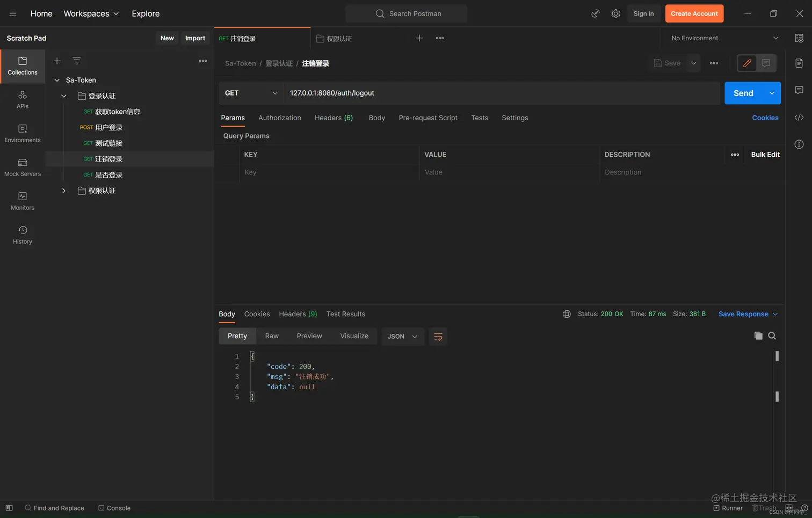Click the New button
812x518 pixels.
[167, 38]
